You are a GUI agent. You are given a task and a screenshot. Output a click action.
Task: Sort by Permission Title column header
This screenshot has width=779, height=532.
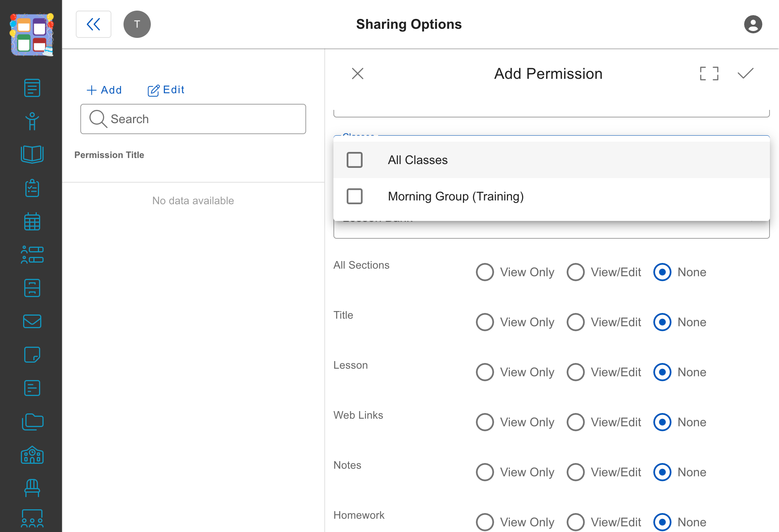point(109,155)
